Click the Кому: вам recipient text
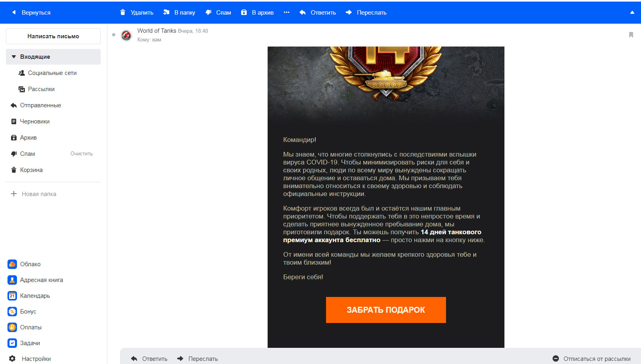 click(x=149, y=39)
